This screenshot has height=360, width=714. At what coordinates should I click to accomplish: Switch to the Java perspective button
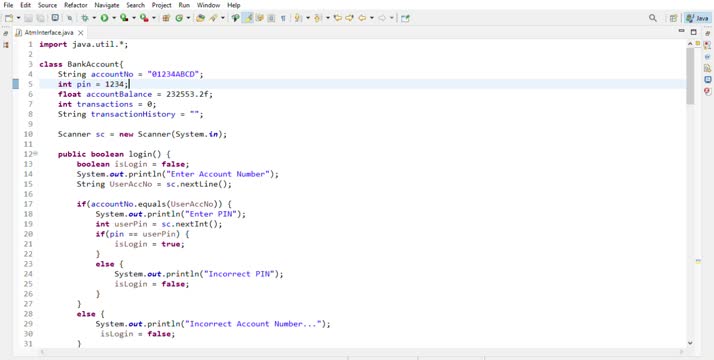point(697,18)
